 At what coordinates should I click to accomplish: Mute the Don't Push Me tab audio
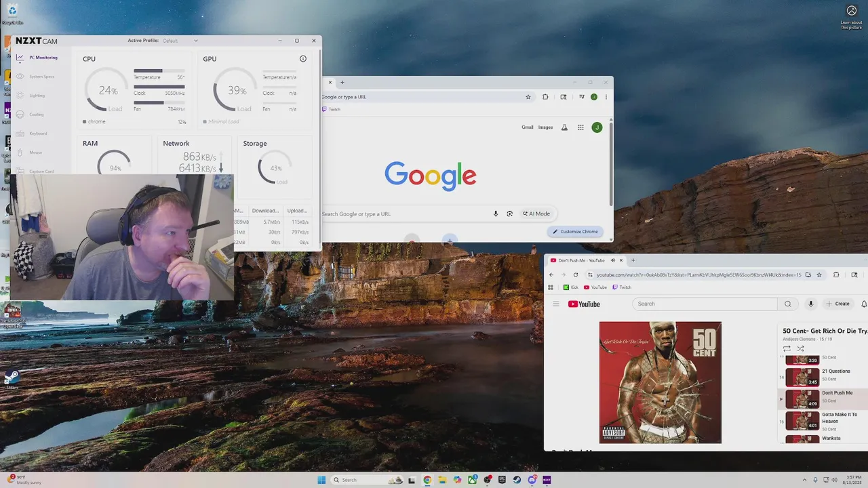click(612, 260)
